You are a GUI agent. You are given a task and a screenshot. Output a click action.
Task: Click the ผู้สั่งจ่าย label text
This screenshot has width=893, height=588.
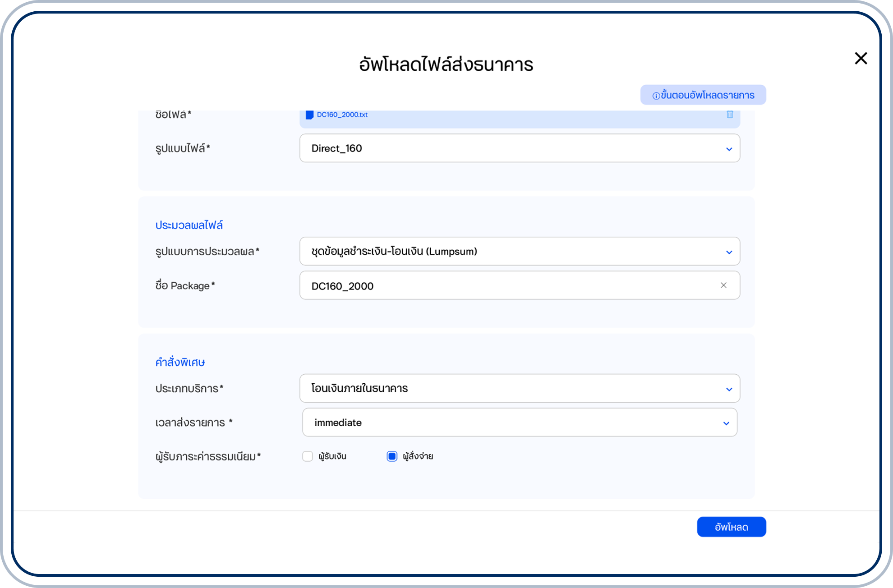coord(418,456)
